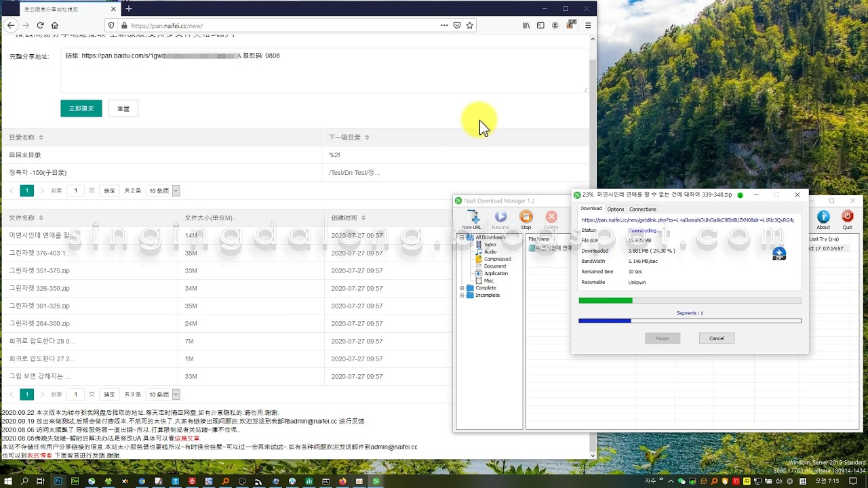
Task: Click the 重置 reset button
Action: pyautogui.click(x=123, y=108)
